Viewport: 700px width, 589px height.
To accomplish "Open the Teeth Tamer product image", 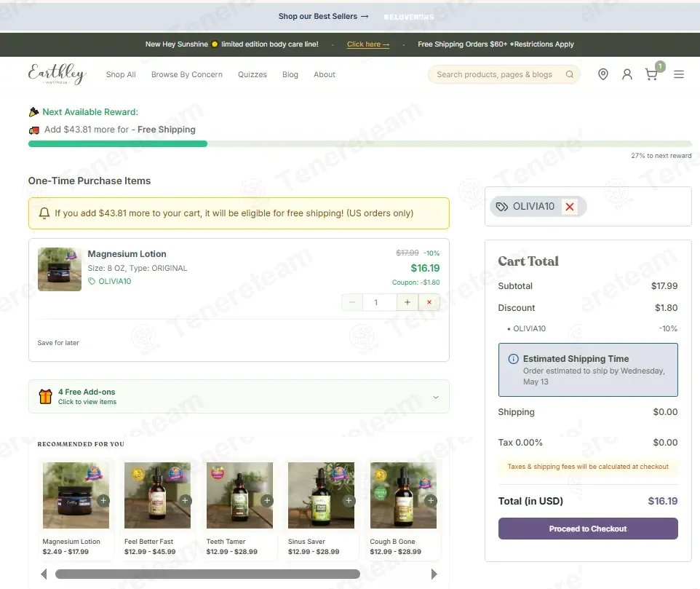I will [239, 495].
